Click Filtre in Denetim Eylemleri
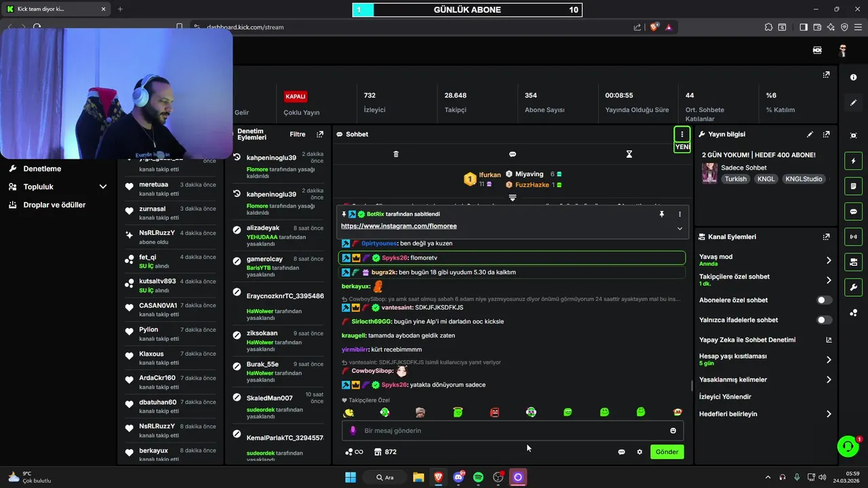The width and height of the screenshot is (868, 488). coord(297,134)
